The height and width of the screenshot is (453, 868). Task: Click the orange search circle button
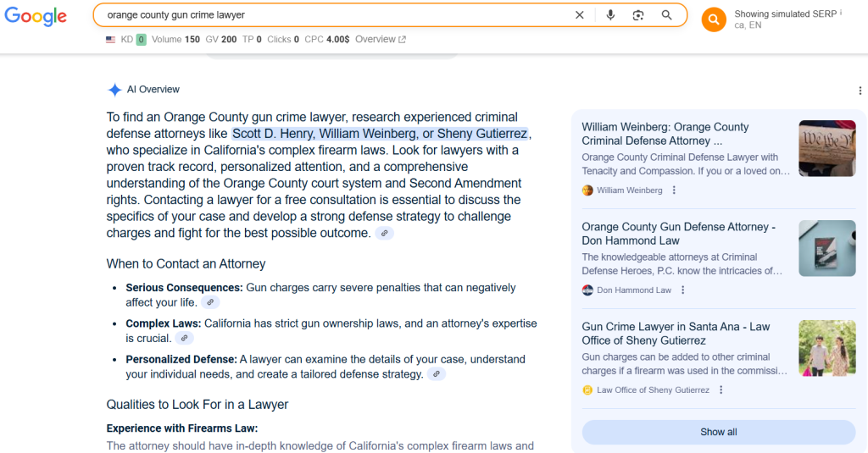tap(714, 20)
